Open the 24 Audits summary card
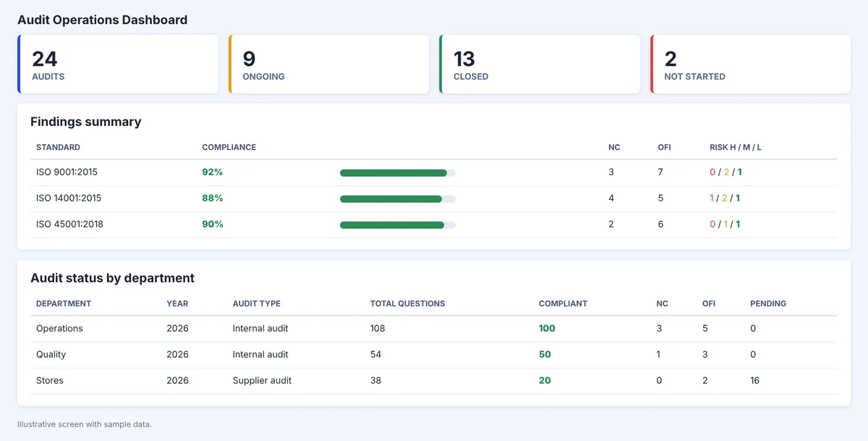 (118, 64)
